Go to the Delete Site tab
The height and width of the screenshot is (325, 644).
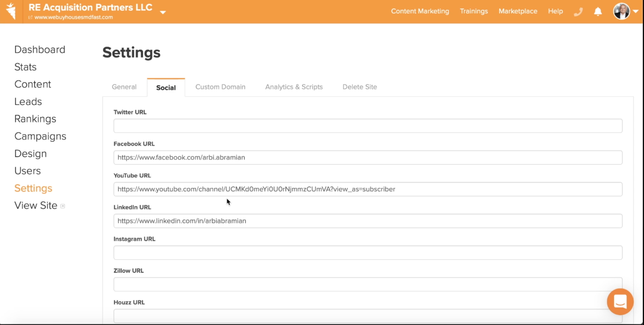tap(360, 87)
